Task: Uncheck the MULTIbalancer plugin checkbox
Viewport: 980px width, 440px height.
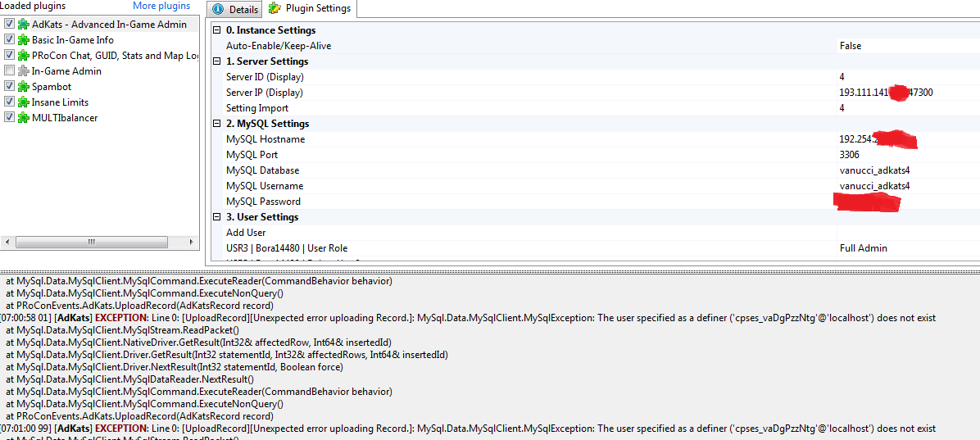Action: tap(9, 118)
